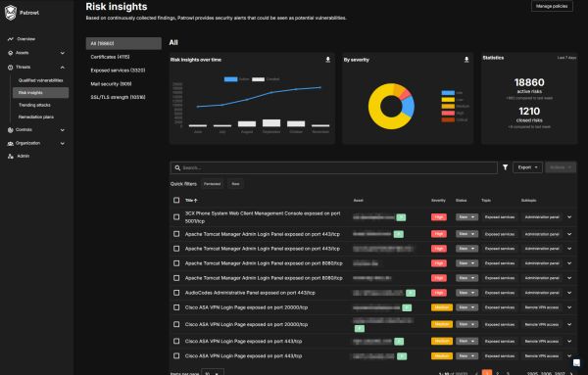Viewport: 588px width, 375px height.
Task: Toggle the select-all checkbox in table header
Action: point(176,200)
